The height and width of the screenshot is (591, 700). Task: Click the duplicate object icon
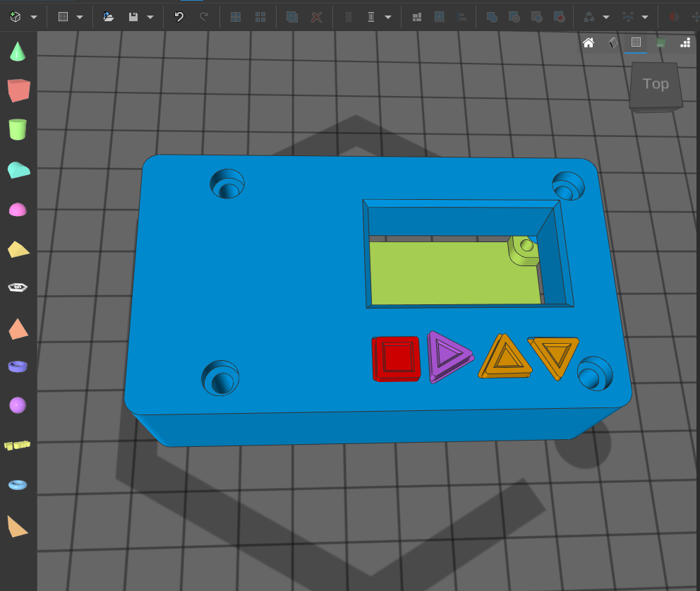coord(292,17)
